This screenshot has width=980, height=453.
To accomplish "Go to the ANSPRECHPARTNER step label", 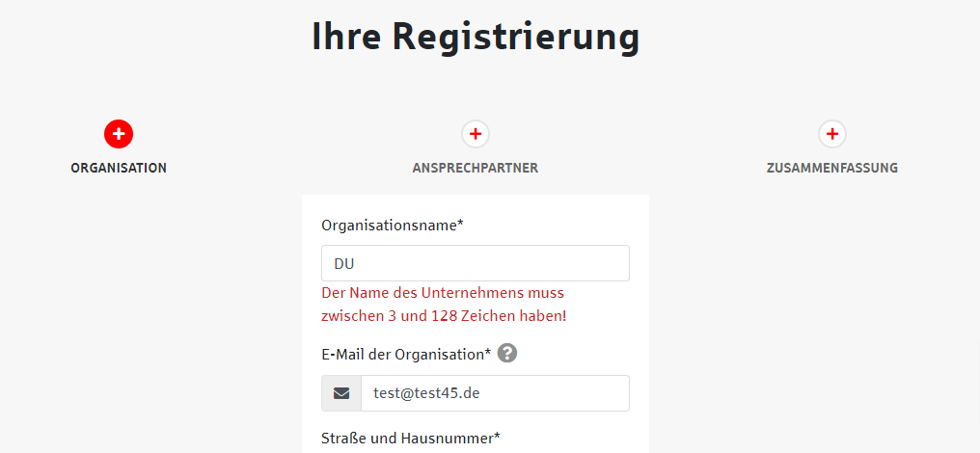I will pyautogui.click(x=476, y=168).
